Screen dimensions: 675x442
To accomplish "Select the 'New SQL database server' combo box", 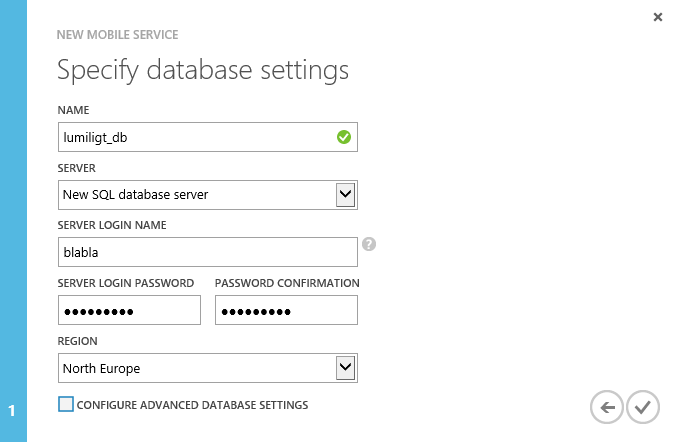I will pos(195,194).
